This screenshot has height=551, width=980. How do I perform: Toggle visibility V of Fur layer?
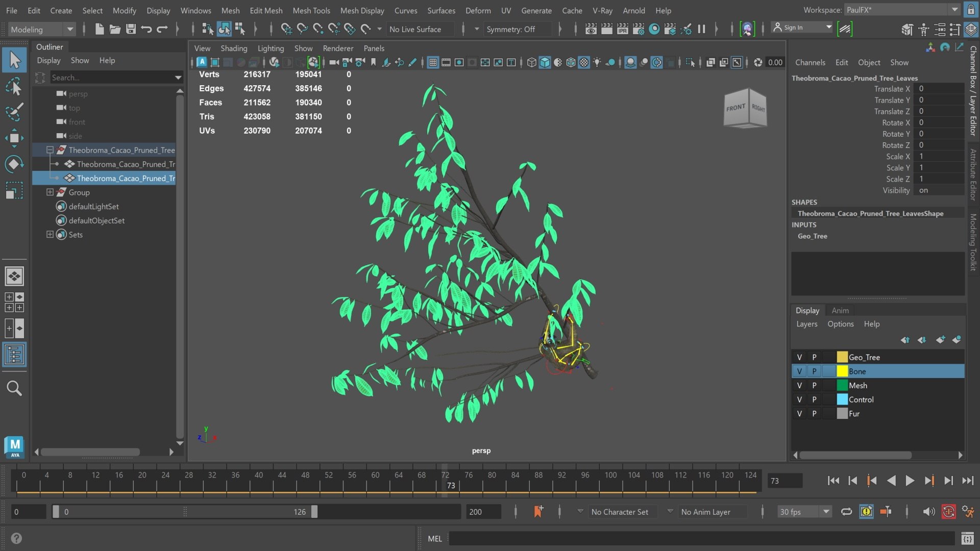[799, 414]
